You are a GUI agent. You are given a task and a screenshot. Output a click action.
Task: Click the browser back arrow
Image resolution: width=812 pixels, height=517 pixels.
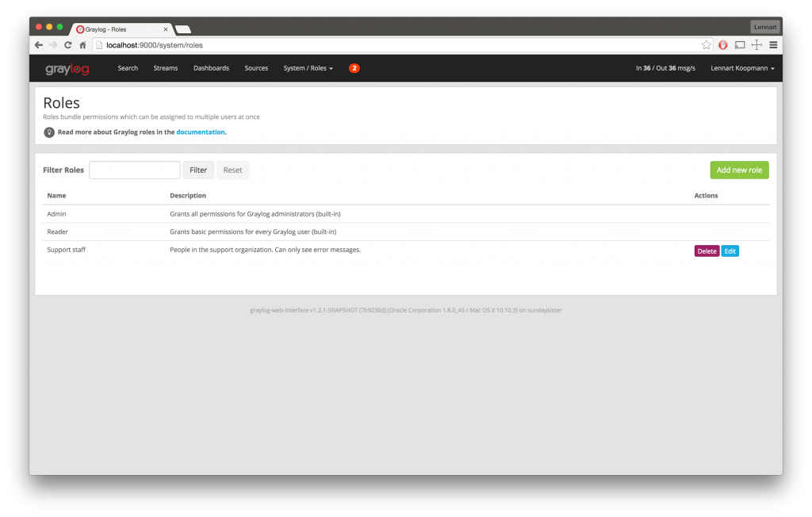coord(38,45)
